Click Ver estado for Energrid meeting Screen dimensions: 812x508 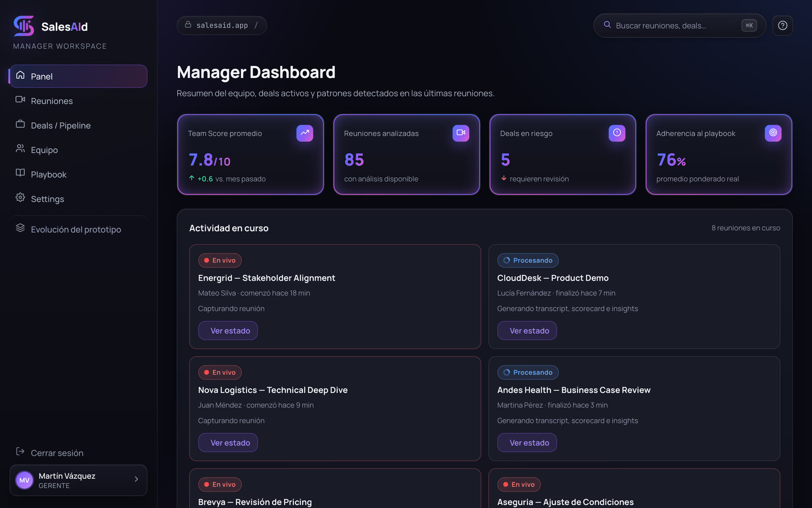(228, 331)
